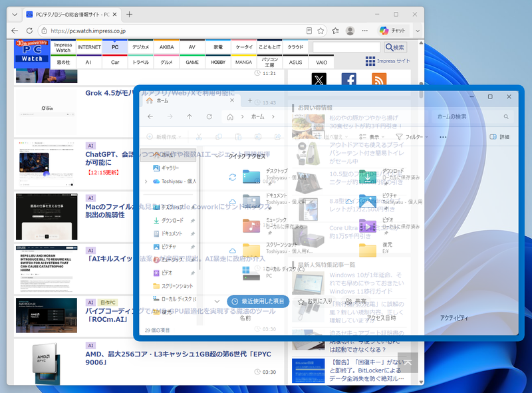Open スクリーンショット in the Explorer navigation pane
532x393 pixels.
tap(173, 286)
